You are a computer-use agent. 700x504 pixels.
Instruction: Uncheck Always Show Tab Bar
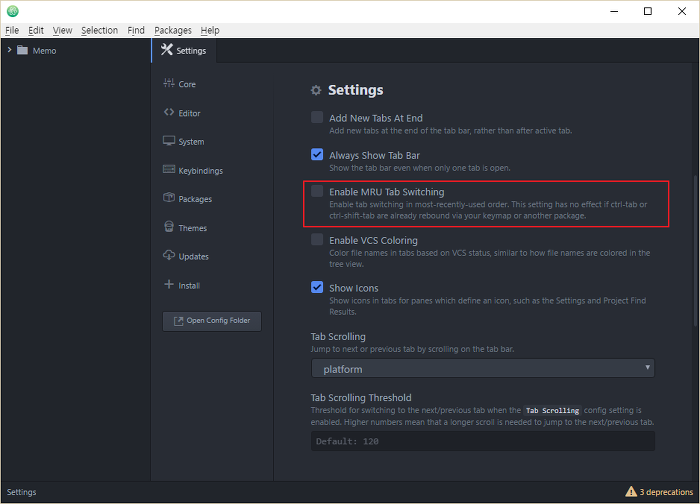317,154
